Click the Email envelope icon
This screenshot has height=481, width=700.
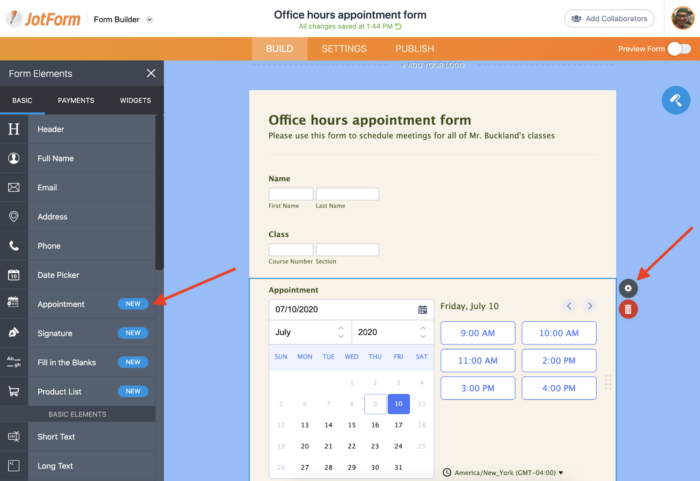point(14,188)
